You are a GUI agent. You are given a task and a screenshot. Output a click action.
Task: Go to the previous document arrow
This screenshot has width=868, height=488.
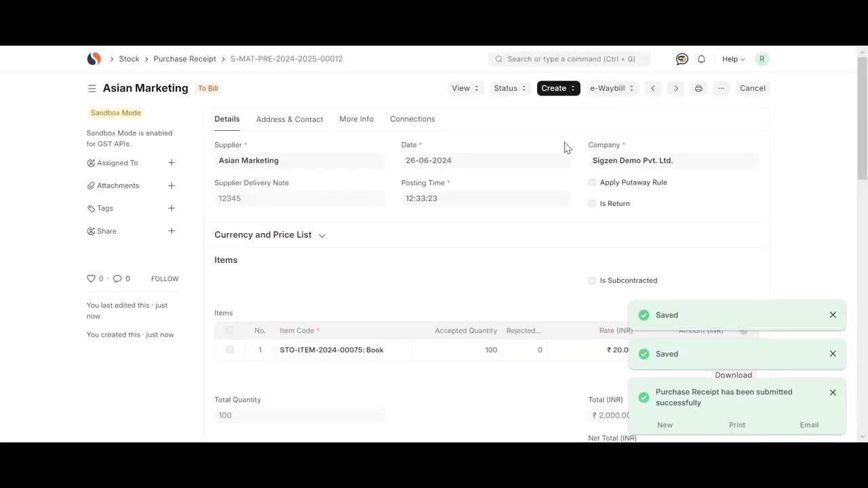tap(653, 88)
